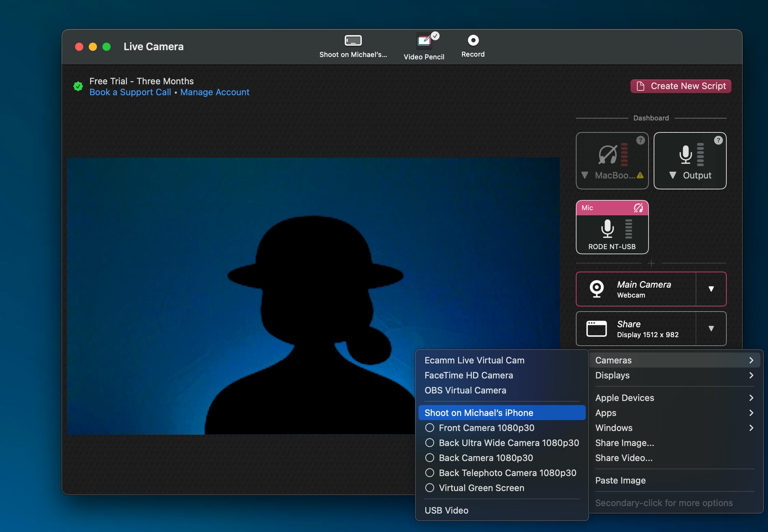
Task: Expand the Cameras submenu
Action: pyautogui.click(x=674, y=360)
